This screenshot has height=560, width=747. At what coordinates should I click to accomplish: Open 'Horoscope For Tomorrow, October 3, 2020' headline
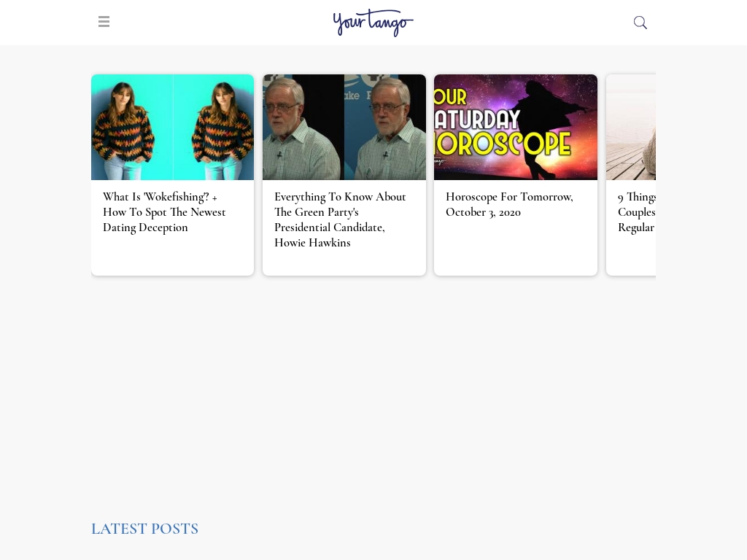coord(509,204)
